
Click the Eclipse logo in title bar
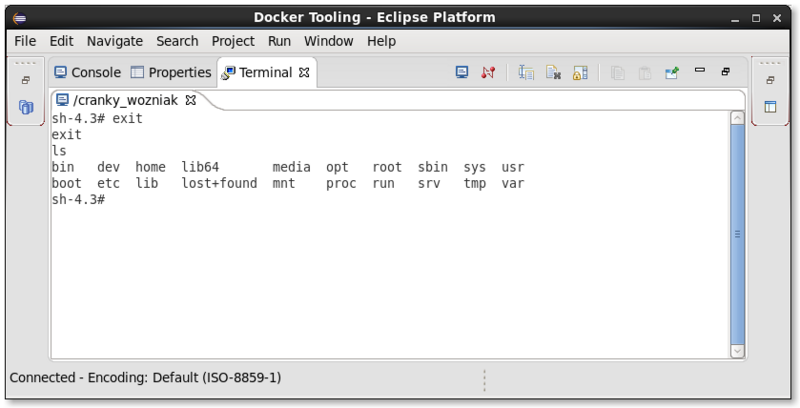tap(19, 18)
